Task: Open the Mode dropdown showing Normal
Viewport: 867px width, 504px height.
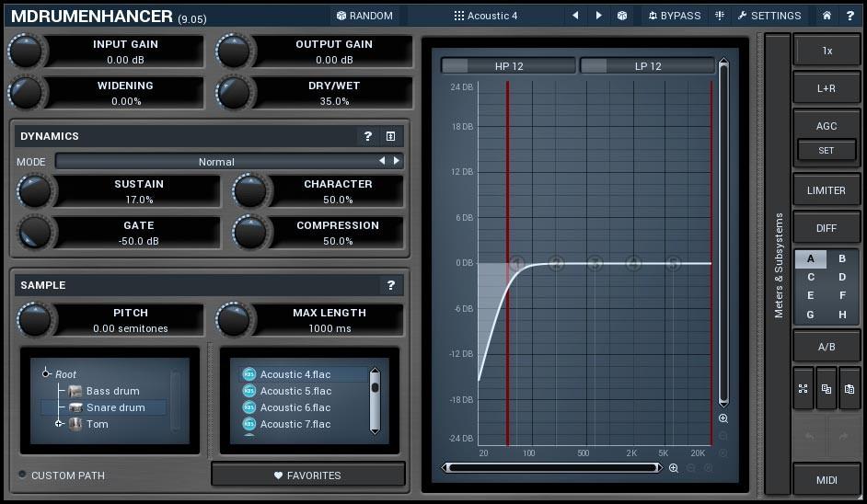Action: tap(216, 162)
